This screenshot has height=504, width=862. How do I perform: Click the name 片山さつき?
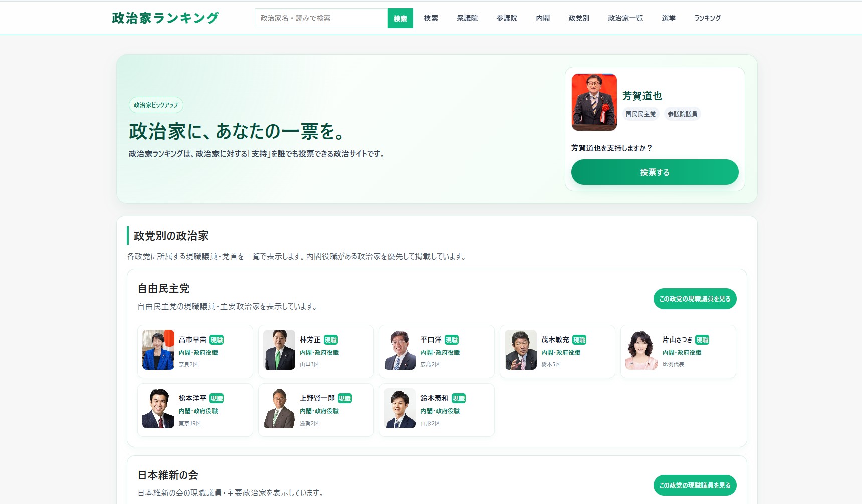pyautogui.click(x=677, y=340)
